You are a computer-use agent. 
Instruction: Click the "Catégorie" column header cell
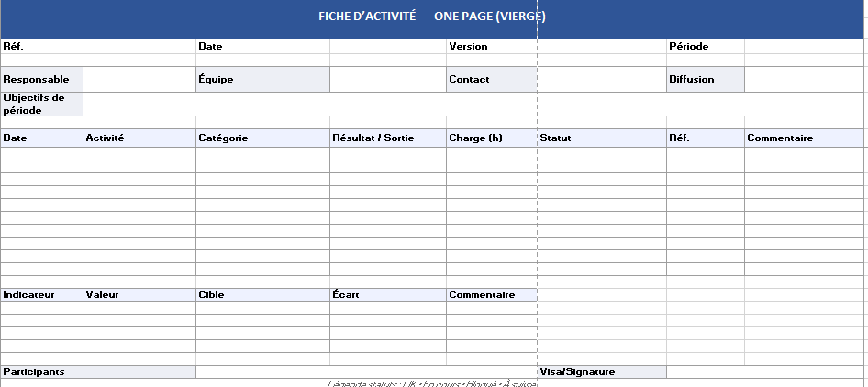point(262,138)
